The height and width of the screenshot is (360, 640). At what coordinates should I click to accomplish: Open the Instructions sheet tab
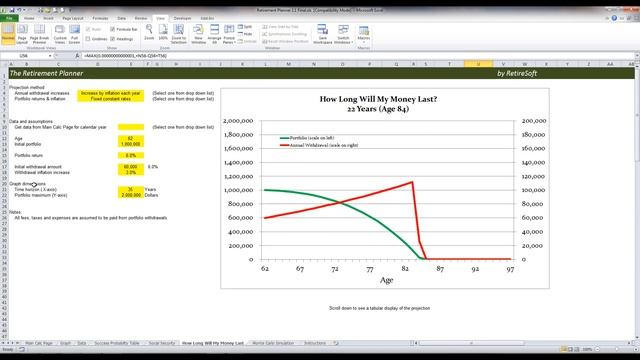tap(315, 343)
